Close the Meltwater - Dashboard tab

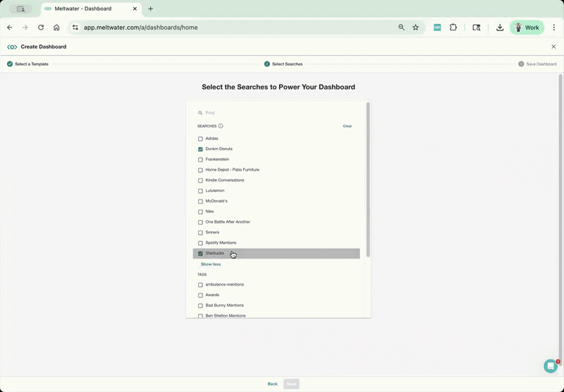point(135,8)
